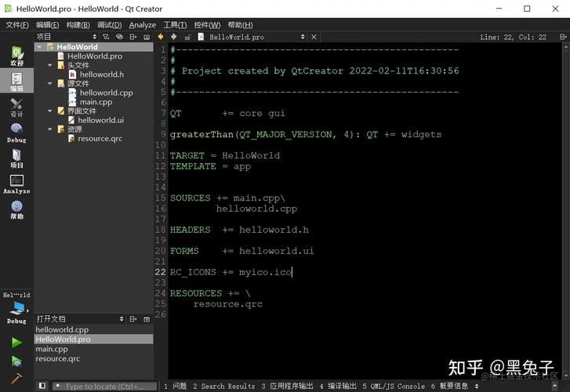Image resolution: width=570 pixels, height=392 pixels.
Task: Select main.cpp in open documents list
Action: (94, 349)
